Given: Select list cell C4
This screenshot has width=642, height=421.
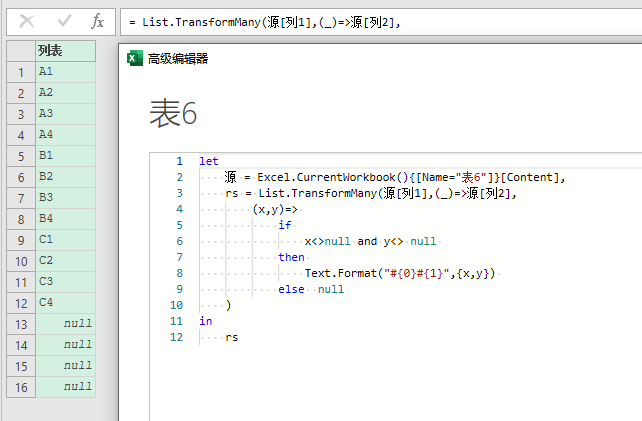Looking at the screenshot, I should pyautogui.click(x=66, y=303).
